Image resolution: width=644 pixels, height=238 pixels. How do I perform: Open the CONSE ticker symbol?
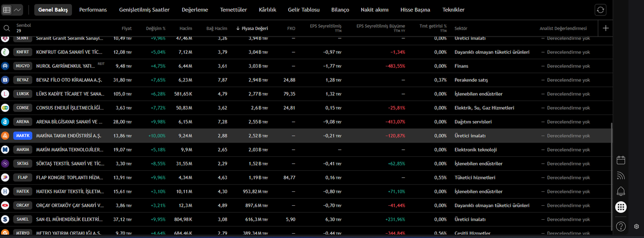tap(23, 108)
